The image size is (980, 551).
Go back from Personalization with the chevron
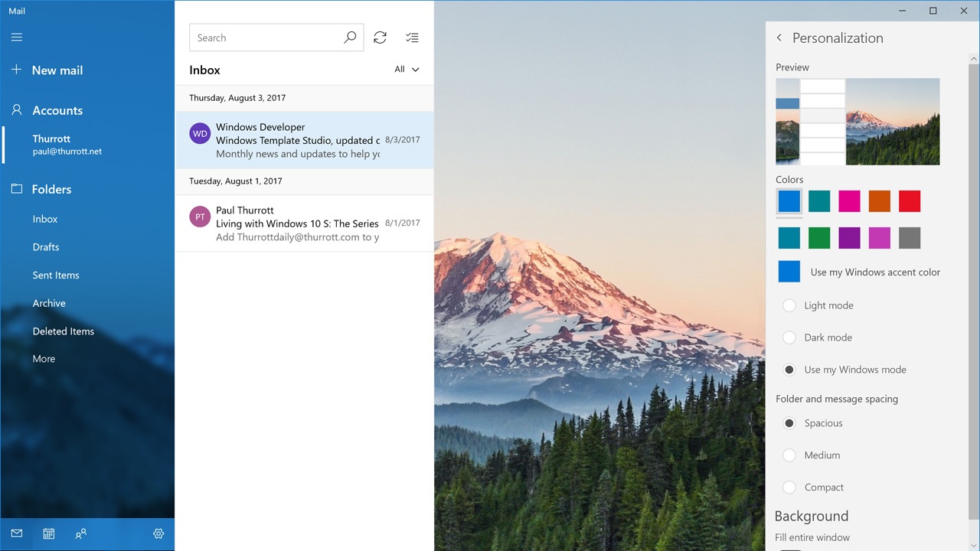(x=779, y=37)
